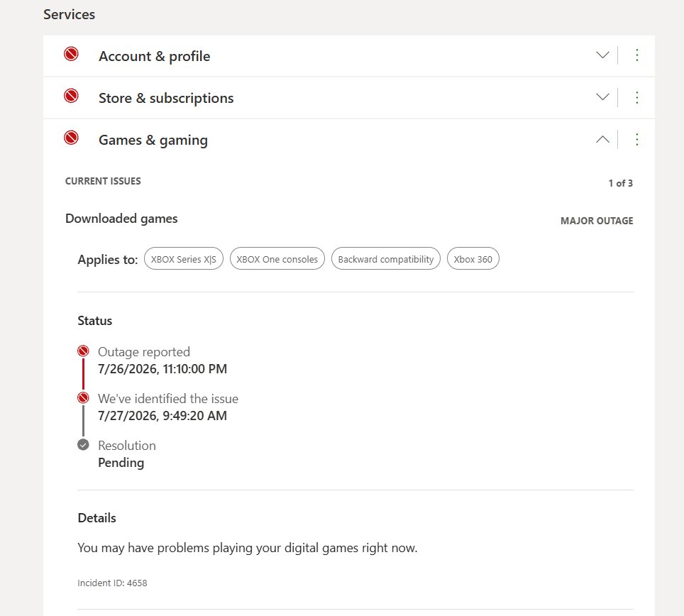
Task: Click the Services page heading
Action: pos(69,14)
